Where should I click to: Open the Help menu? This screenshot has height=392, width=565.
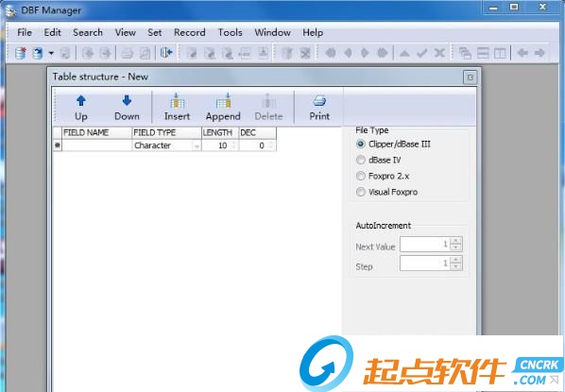click(x=313, y=32)
